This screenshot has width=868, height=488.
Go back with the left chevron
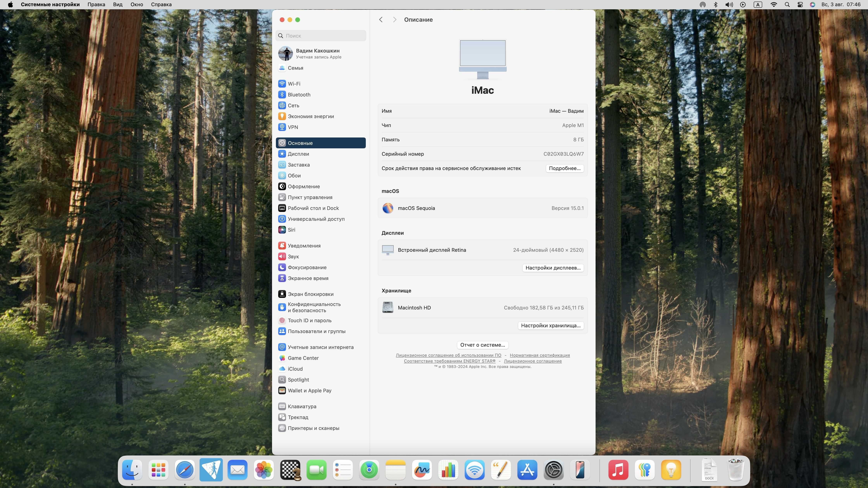click(381, 20)
